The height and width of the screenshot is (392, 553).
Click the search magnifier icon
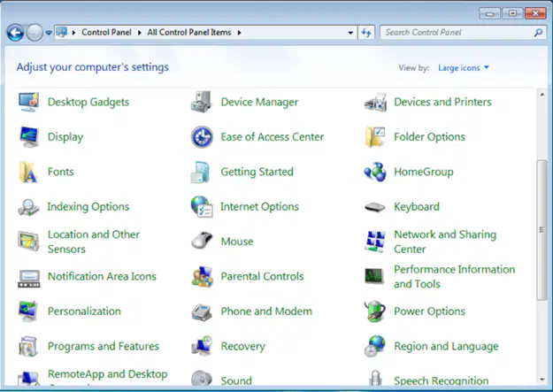(x=538, y=33)
